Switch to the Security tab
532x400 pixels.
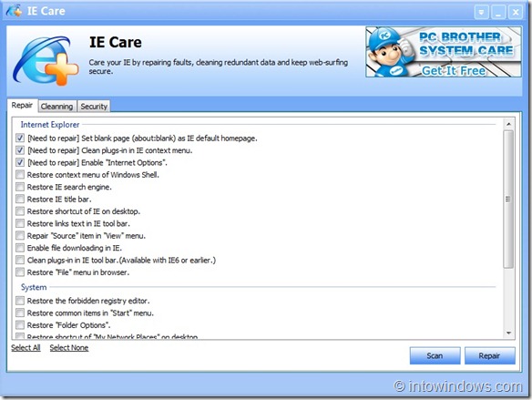[94, 107]
